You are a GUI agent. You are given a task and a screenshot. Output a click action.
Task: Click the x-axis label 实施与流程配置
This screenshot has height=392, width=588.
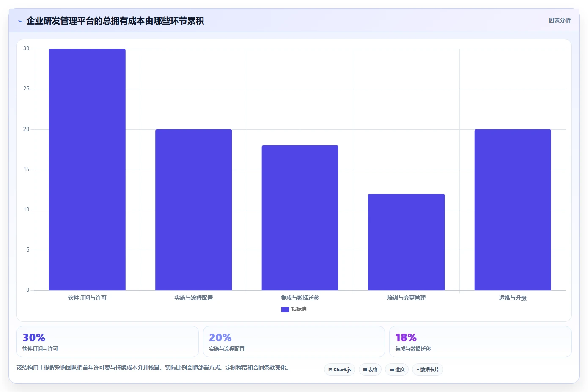coord(193,298)
